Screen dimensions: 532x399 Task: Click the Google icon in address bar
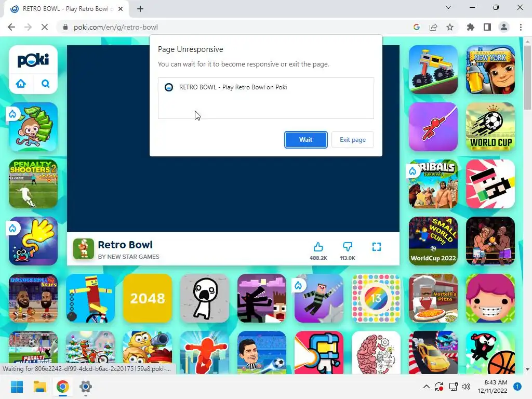[417, 27]
